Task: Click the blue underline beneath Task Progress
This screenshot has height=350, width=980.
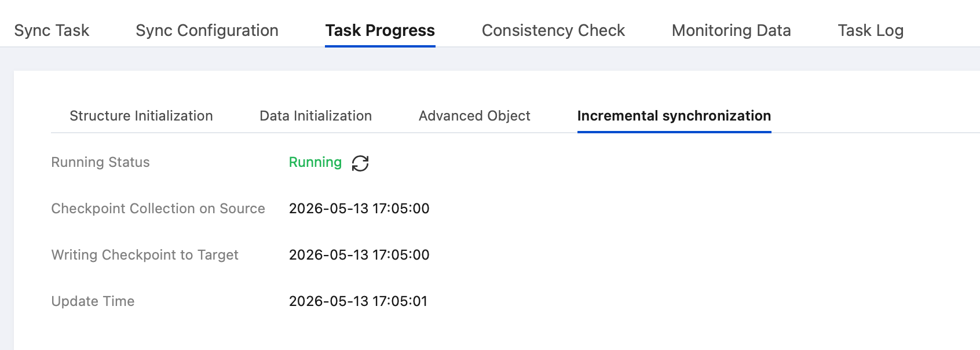Action: click(x=380, y=46)
